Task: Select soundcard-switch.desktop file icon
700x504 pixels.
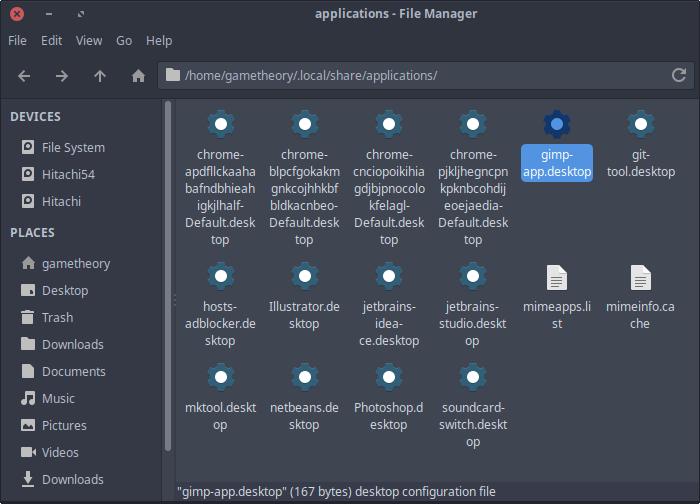Action: (473, 377)
